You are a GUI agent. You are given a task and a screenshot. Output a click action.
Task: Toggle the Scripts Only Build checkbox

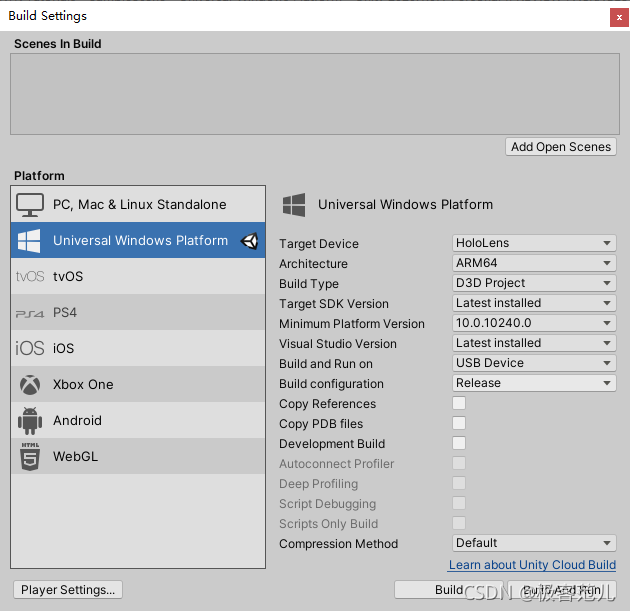click(459, 523)
